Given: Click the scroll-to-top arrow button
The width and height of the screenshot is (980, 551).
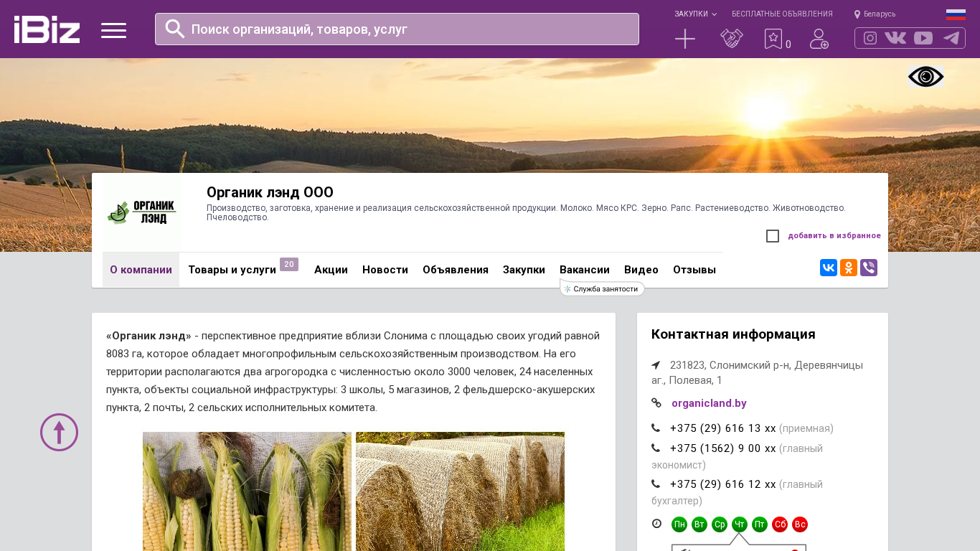Looking at the screenshot, I should click(x=59, y=432).
